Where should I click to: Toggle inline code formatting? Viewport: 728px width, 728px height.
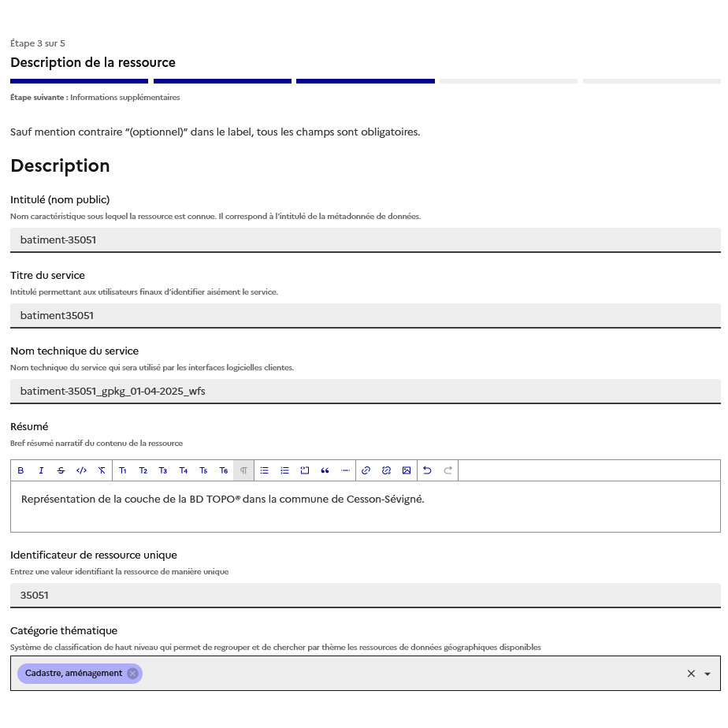pyautogui.click(x=81, y=470)
